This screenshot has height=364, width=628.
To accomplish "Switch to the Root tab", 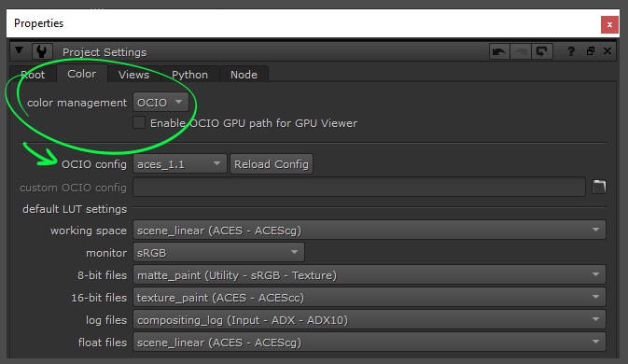I will coord(33,75).
